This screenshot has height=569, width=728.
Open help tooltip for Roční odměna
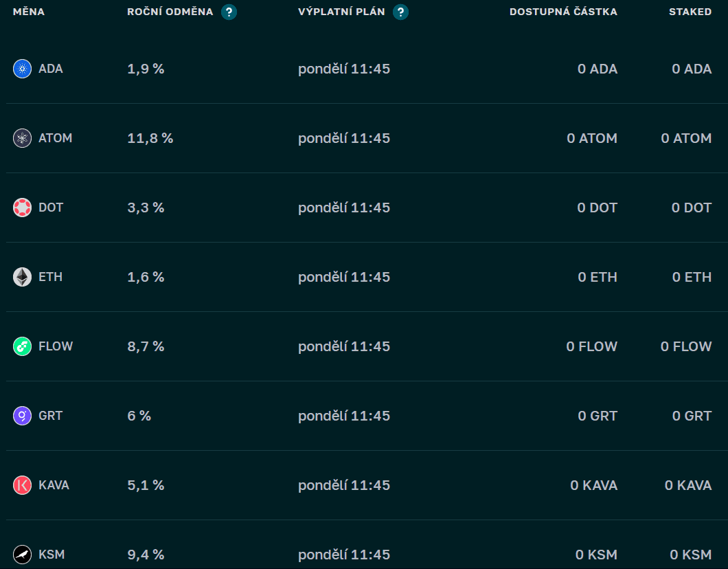229,12
